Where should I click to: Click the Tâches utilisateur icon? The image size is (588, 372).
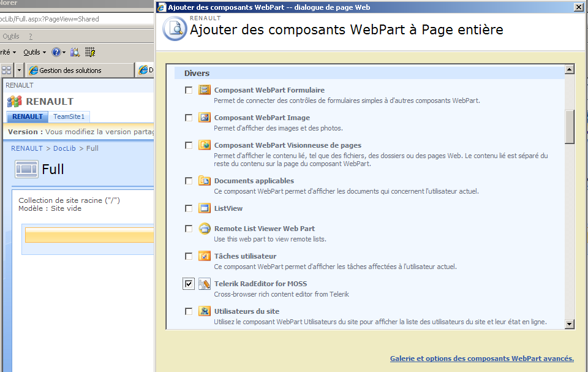[x=205, y=256]
